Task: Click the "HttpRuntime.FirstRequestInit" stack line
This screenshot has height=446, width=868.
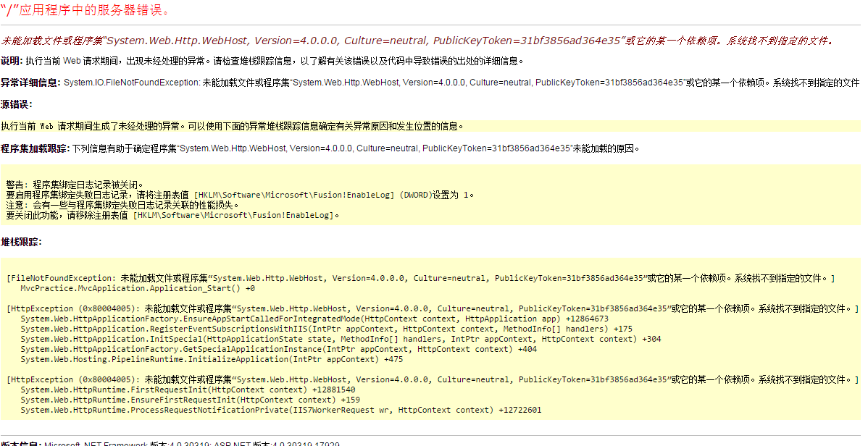Action: point(188,390)
